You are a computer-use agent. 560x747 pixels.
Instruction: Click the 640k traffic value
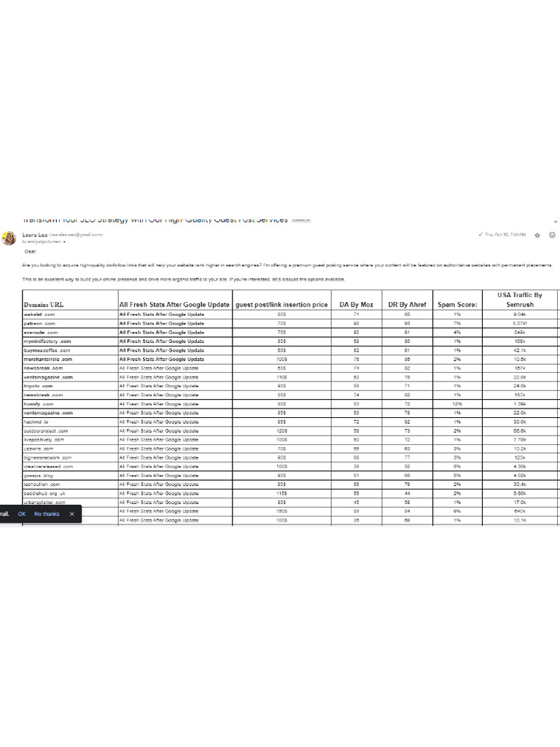[519, 511]
